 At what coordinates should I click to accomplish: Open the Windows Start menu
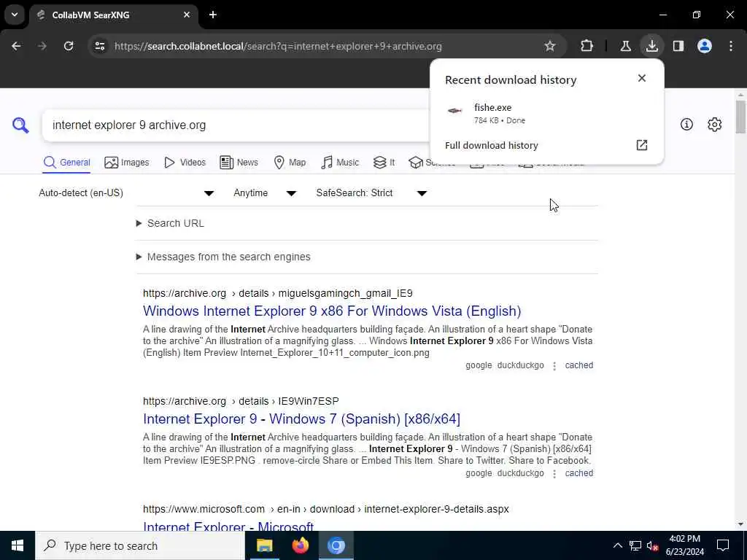[18, 545]
